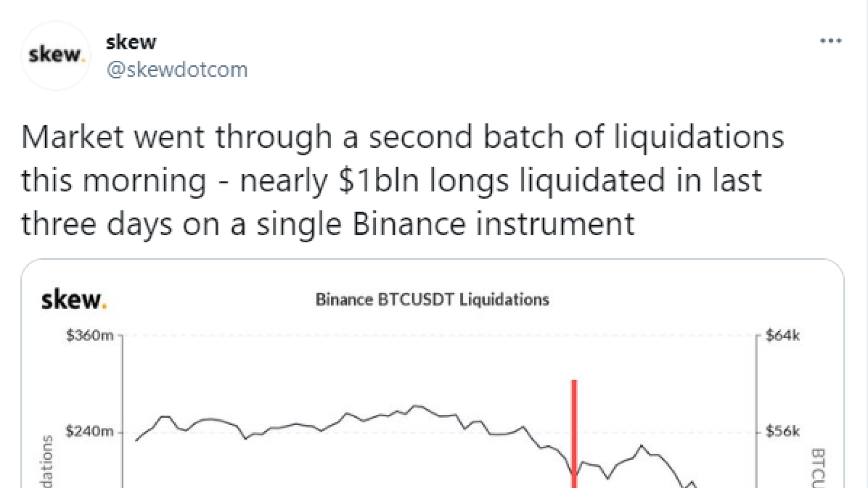This screenshot has height=488, width=868.
Task: Click the $64k right axis label
Action: click(782, 336)
